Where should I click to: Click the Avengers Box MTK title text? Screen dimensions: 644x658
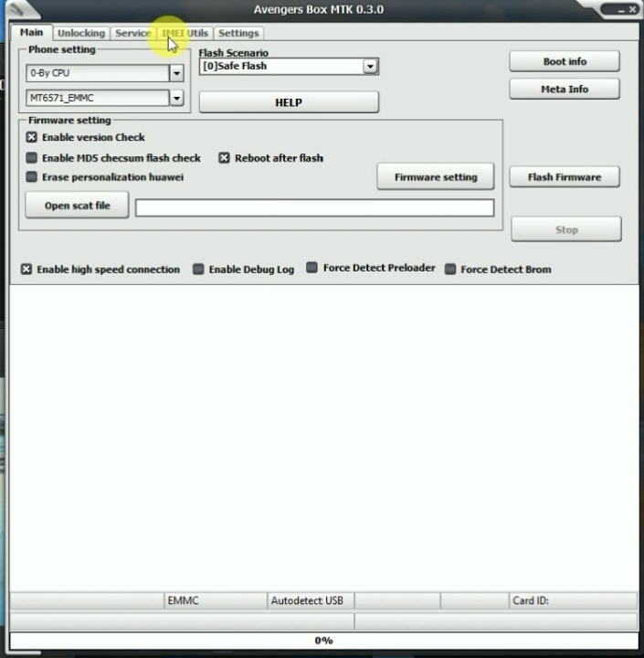319,10
